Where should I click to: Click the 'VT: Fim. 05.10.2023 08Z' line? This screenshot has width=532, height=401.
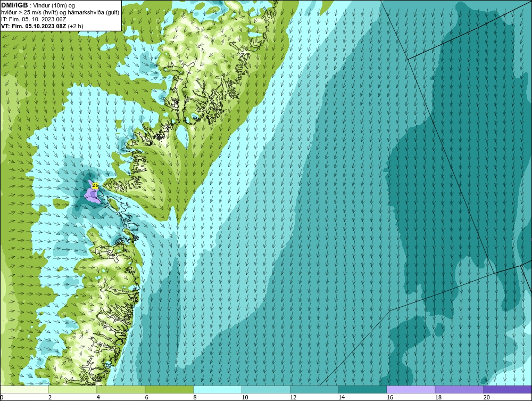(x=34, y=26)
